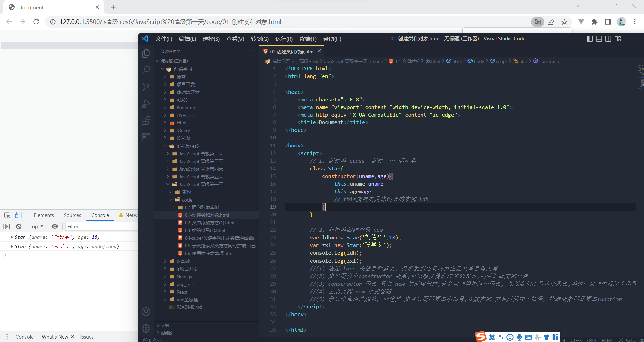Toggle primary side bar layout icon

click(x=590, y=39)
